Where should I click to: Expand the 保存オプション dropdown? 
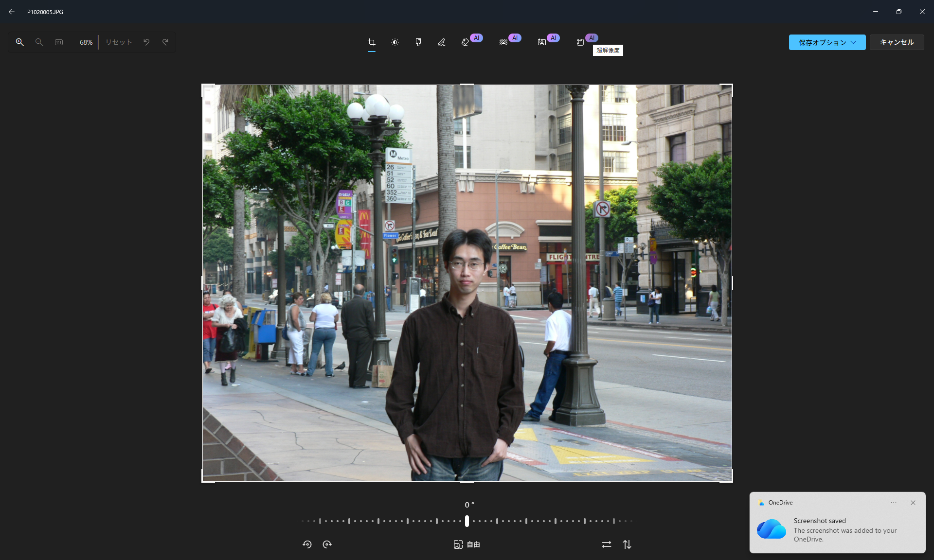(827, 42)
